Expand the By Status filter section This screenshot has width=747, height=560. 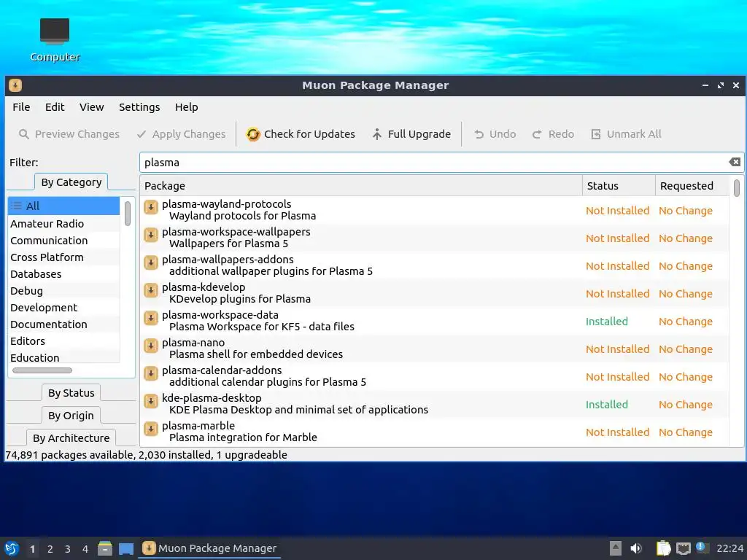[x=71, y=393]
